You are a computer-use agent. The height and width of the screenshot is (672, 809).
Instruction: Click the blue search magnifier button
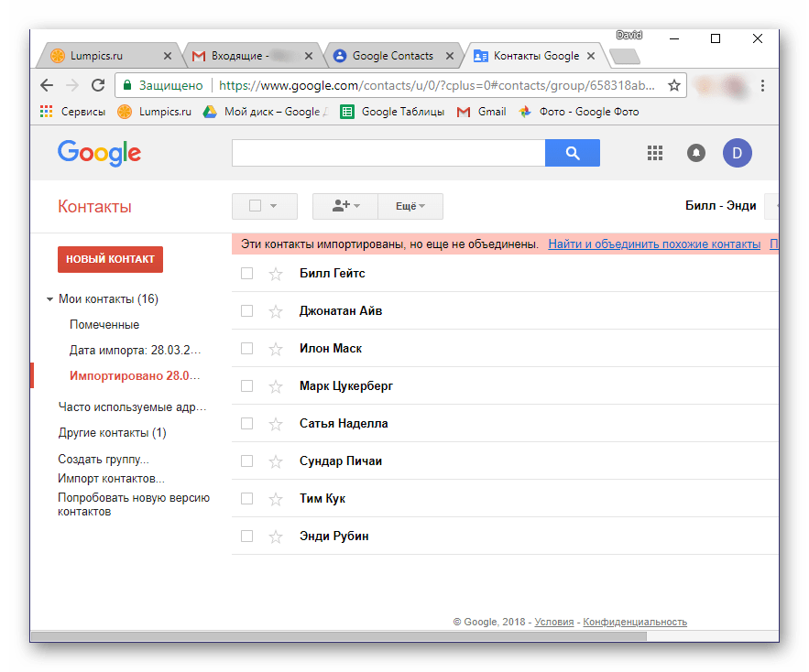tap(573, 153)
